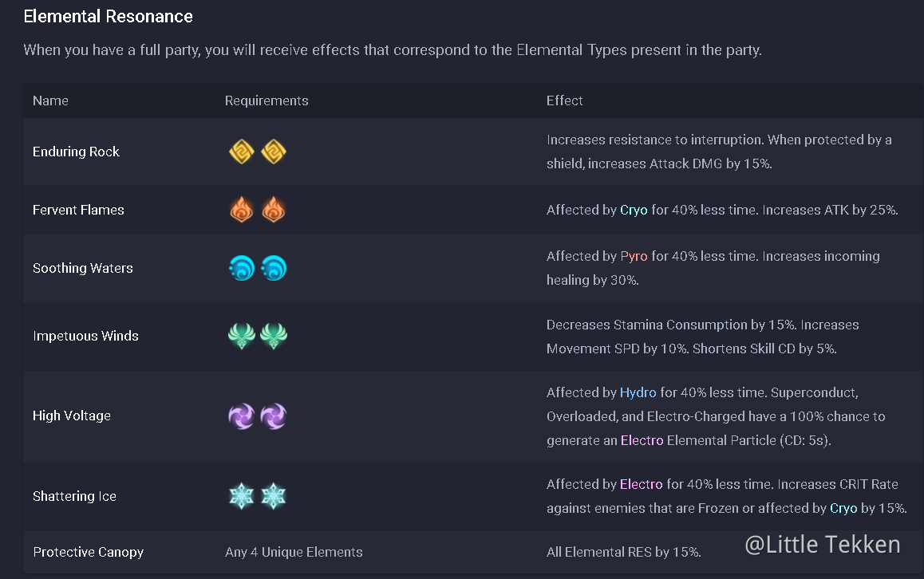Click the second Cryo snowflake icon
The width and height of the screenshot is (924, 579).
point(273,496)
